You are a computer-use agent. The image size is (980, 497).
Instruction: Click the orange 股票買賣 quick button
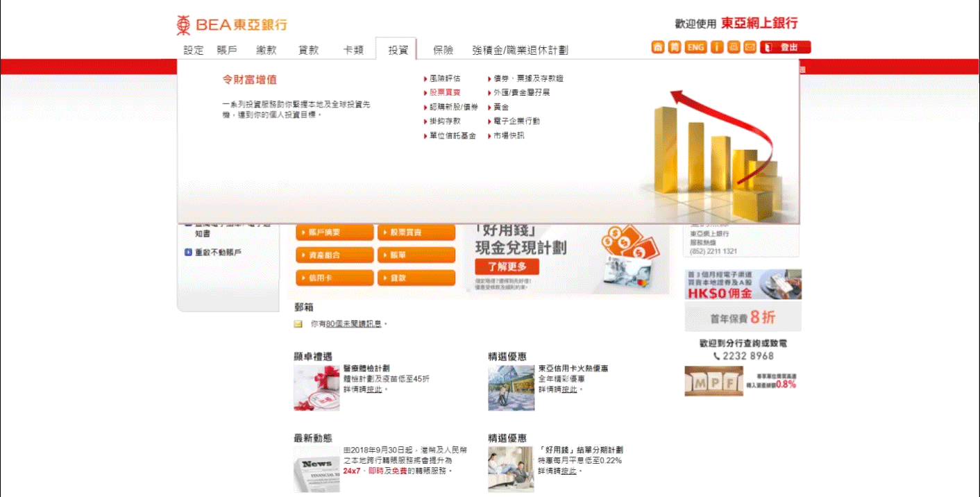click(x=416, y=233)
